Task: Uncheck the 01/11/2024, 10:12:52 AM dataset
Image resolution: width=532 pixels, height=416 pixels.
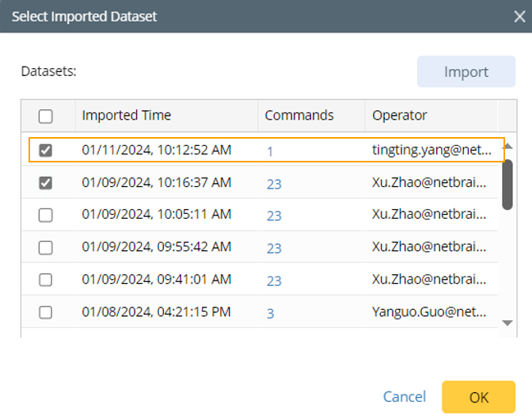Action: [x=46, y=151]
